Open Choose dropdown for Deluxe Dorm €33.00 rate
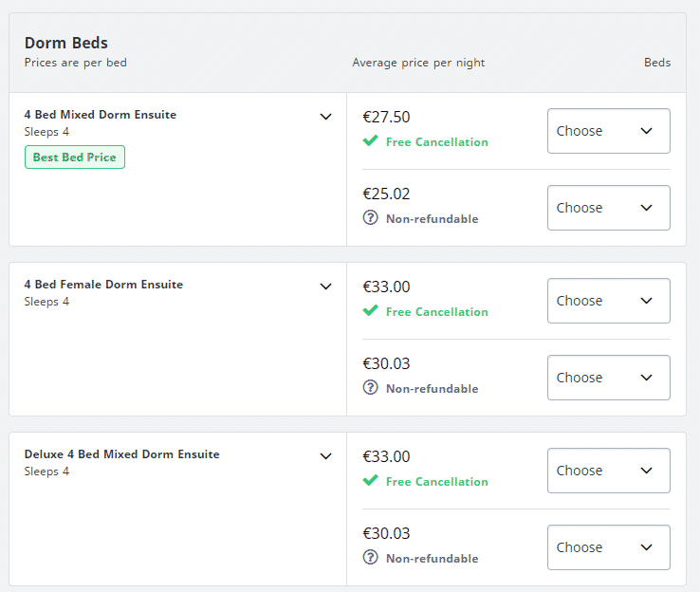The height and width of the screenshot is (592, 700). click(609, 471)
